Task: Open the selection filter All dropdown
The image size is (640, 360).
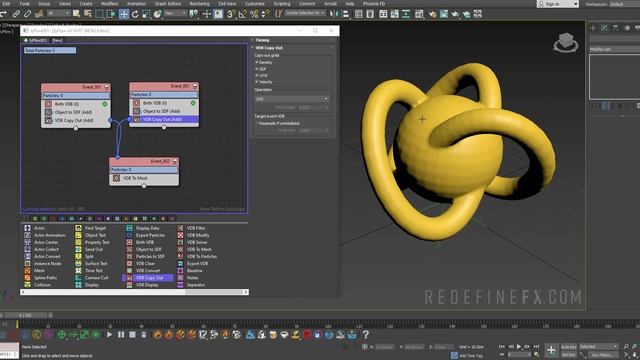Action: 58,13
